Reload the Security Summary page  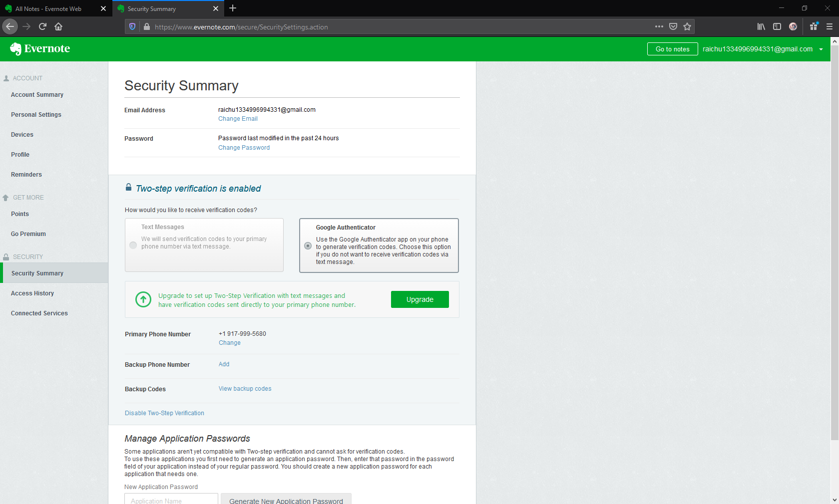tap(42, 26)
